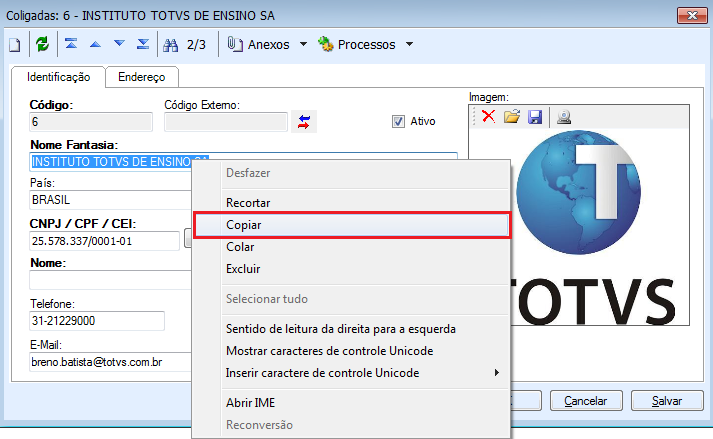Click the Telefone field 31-21229000
This screenshot has width=713, height=439.
[97, 321]
